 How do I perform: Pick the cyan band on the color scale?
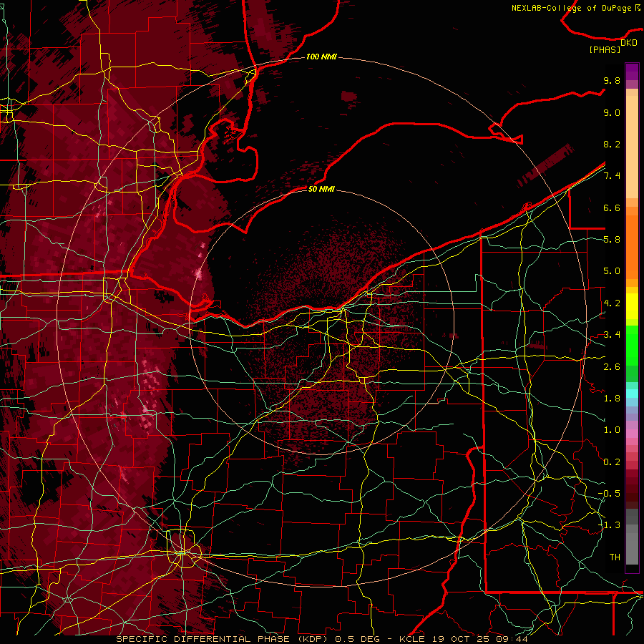(632, 394)
